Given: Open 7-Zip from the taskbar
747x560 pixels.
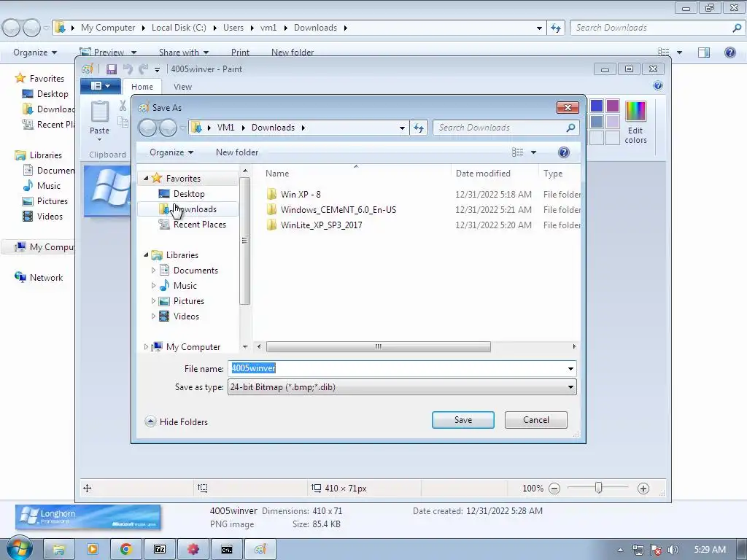Looking at the screenshot, I should click(160, 550).
